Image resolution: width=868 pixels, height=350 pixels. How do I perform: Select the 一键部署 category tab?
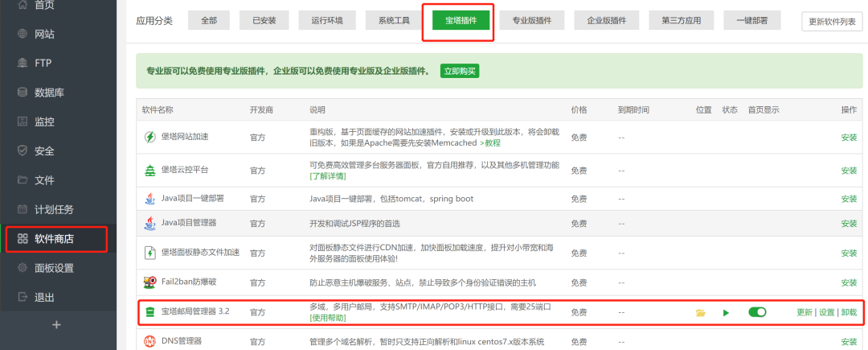click(751, 20)
